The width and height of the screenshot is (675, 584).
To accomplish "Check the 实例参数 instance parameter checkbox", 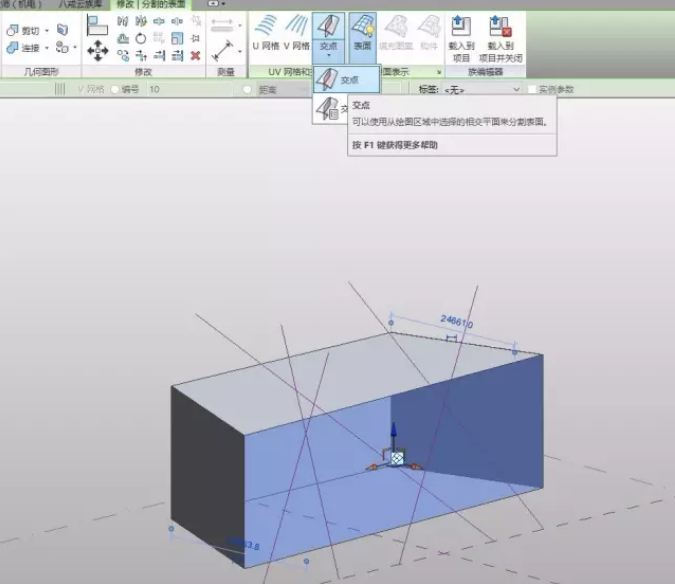I will 532,89.
